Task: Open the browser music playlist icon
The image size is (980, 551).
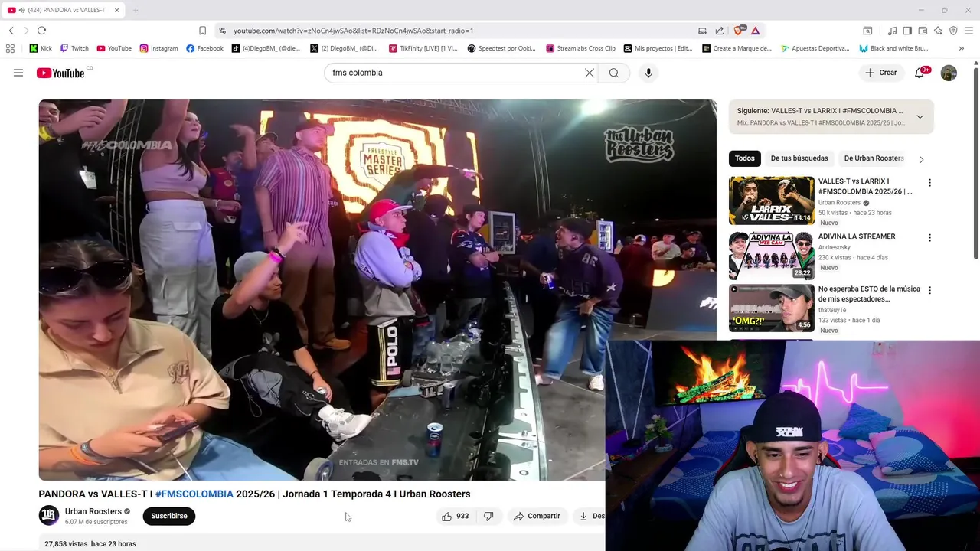Action: [892, 31]
